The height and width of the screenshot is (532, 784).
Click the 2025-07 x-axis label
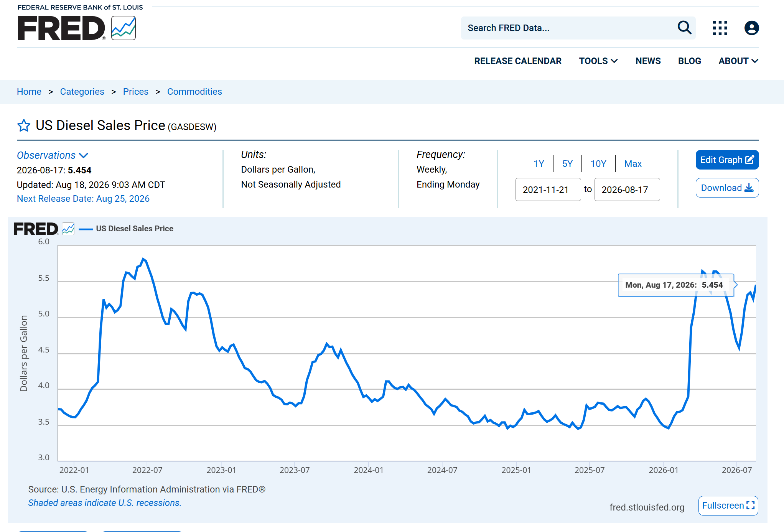[x=590, y=470]
